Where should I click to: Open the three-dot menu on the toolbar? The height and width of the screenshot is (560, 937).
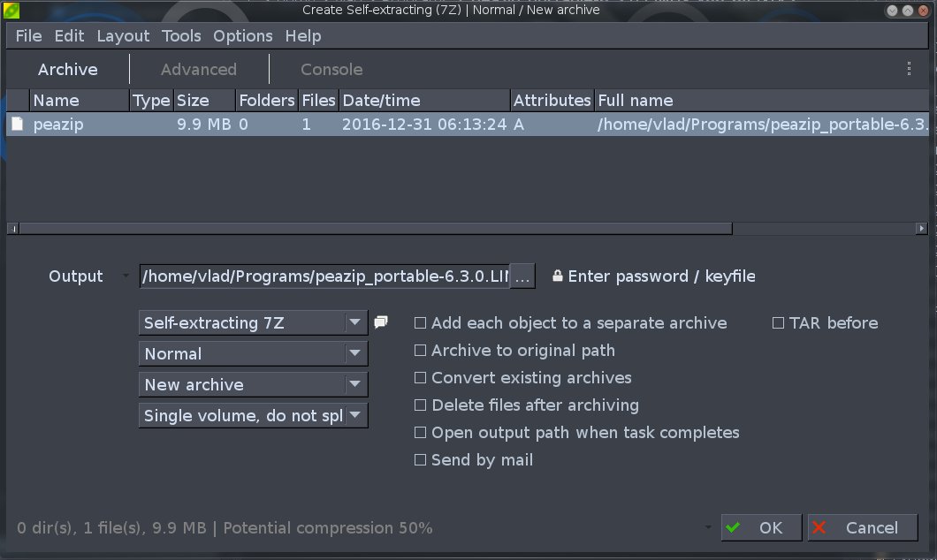coord(908,68)
